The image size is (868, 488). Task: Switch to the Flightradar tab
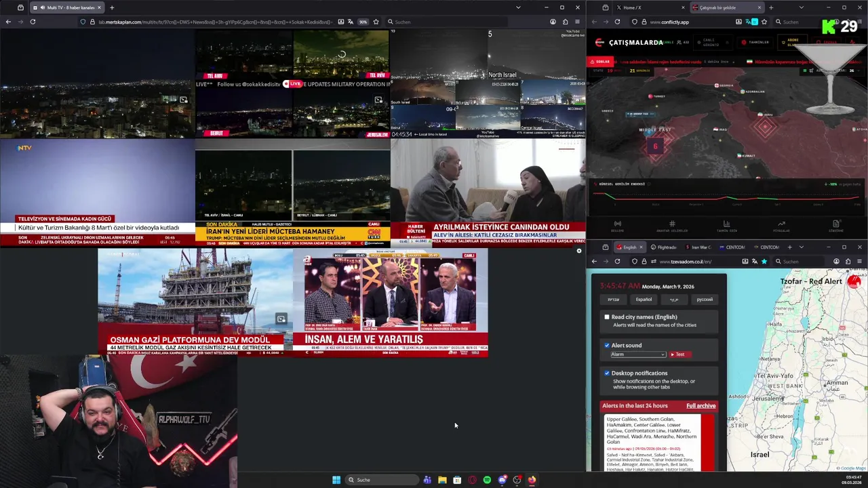tap(664, 247)
